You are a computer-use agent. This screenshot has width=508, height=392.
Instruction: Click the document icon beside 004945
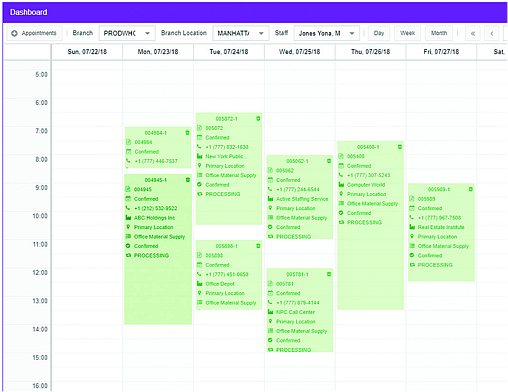tap(128, 189)
